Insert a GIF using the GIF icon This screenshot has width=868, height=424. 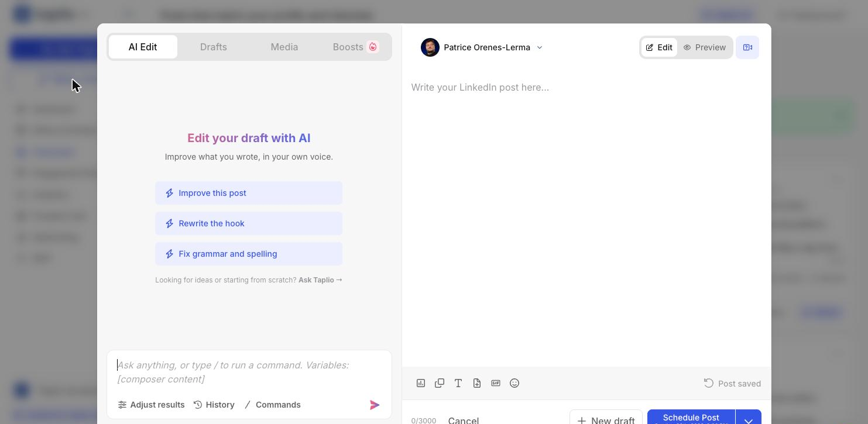point(496,383)
